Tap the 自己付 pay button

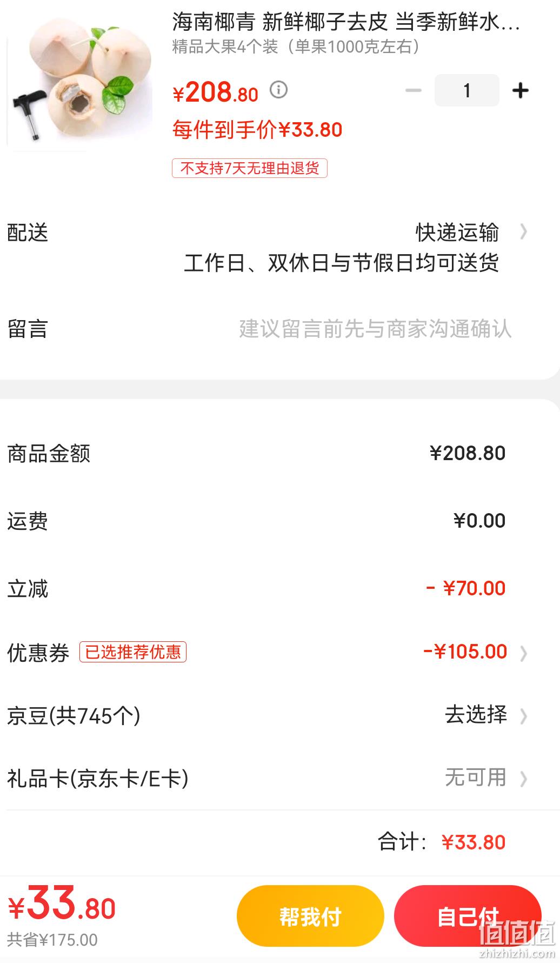[x=468, y=916]
